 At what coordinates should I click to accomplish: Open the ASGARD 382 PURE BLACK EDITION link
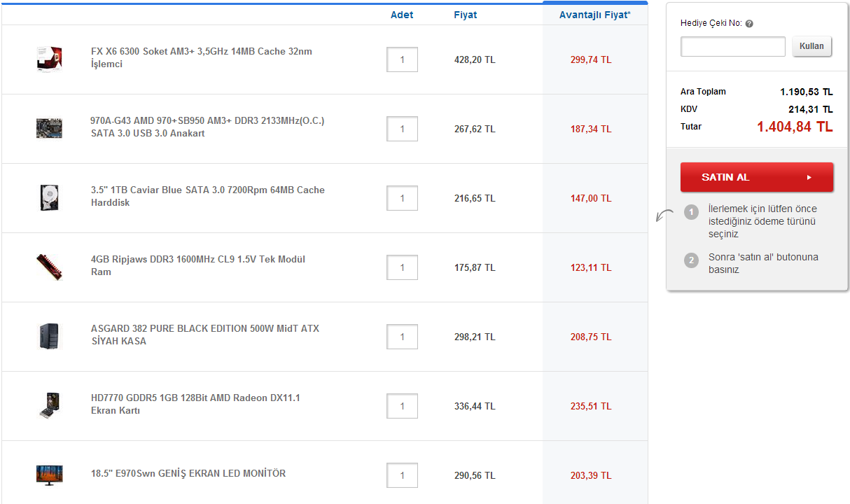tap(204, 335)
